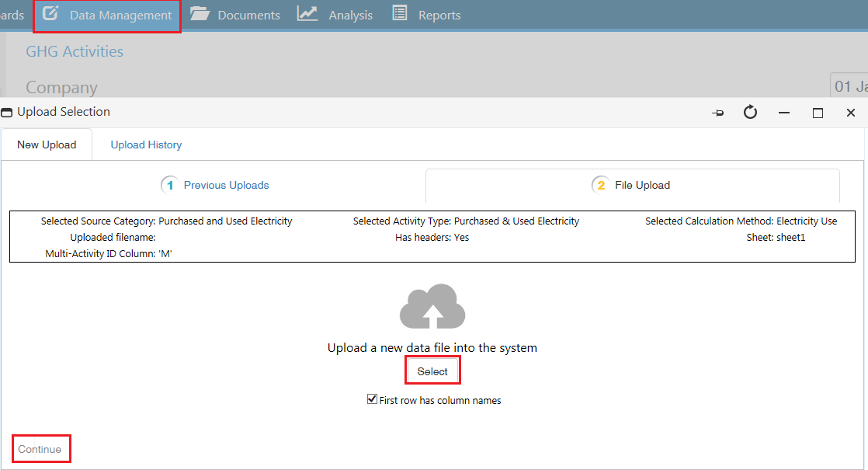Click the step 1 numbered circle
868x470 pixels.
click(169, 185)
